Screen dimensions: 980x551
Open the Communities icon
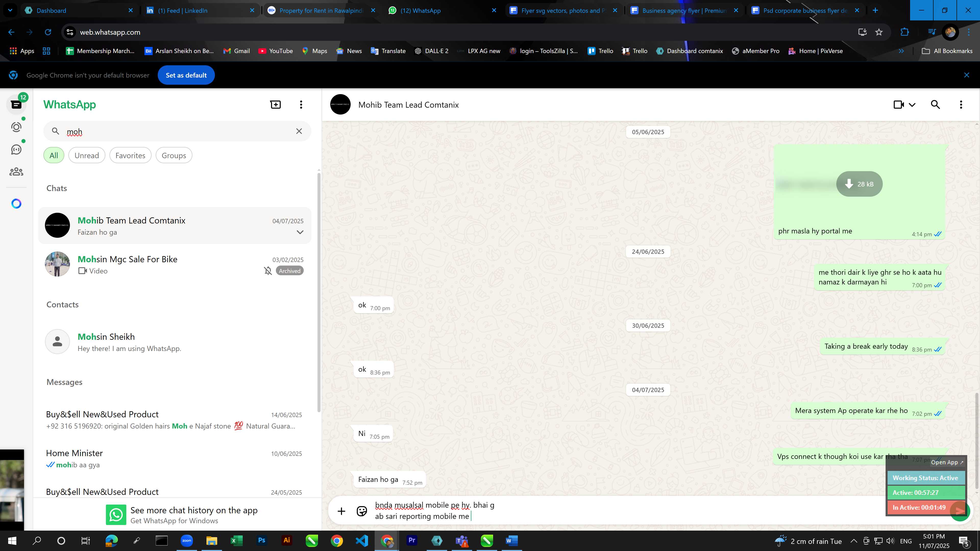tap(16, 172)
